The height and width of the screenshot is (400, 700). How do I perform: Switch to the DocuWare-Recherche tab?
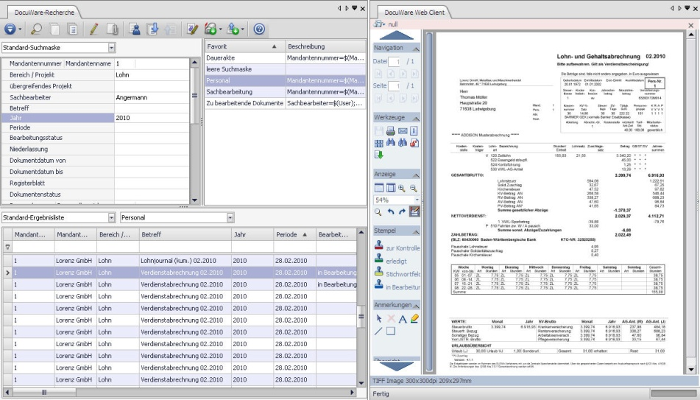click(44, 12)
